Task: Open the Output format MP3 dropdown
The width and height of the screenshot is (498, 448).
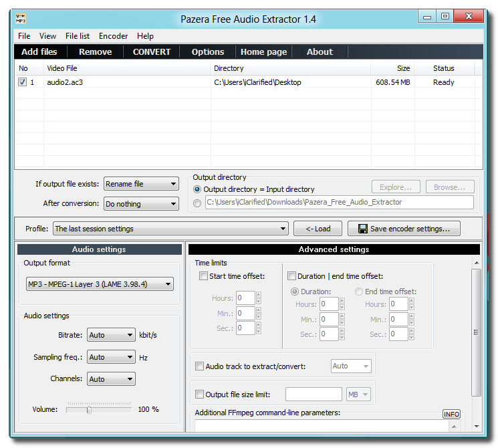Action: (100, 284)
